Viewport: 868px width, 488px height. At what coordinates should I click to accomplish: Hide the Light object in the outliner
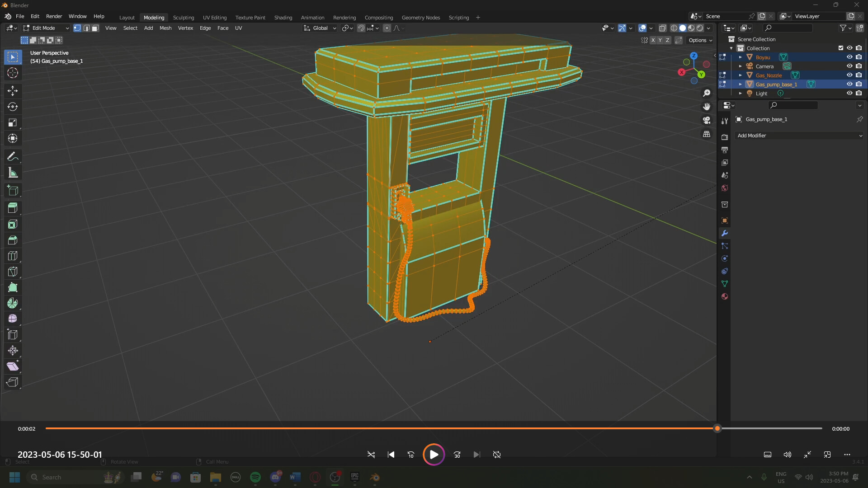pos(850,93)
